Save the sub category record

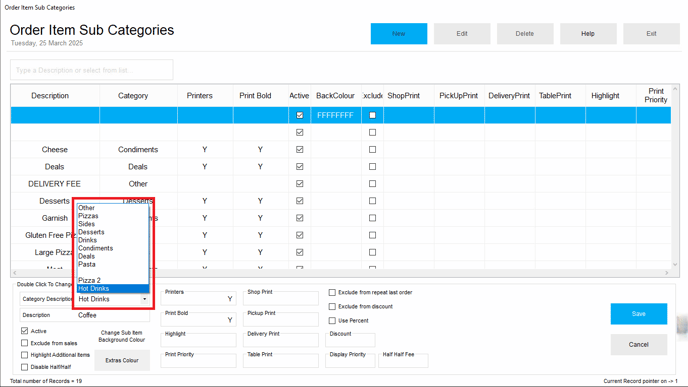pyautogui.click(x=639, y=314)
